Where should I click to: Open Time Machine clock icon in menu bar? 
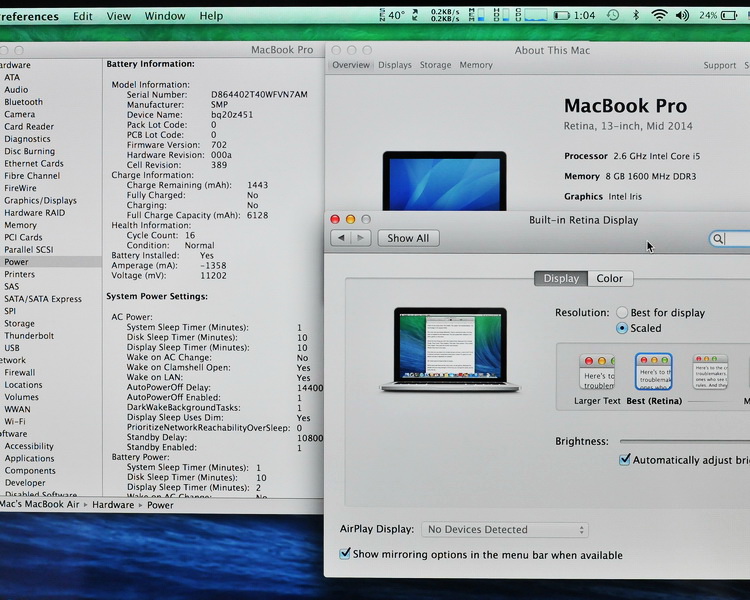pos(613,15)
